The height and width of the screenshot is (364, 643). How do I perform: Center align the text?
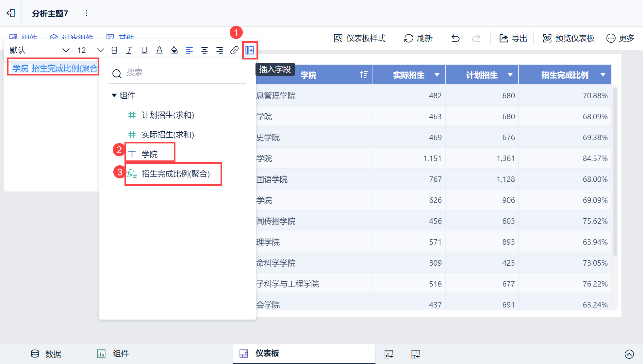tap(204, 50)
